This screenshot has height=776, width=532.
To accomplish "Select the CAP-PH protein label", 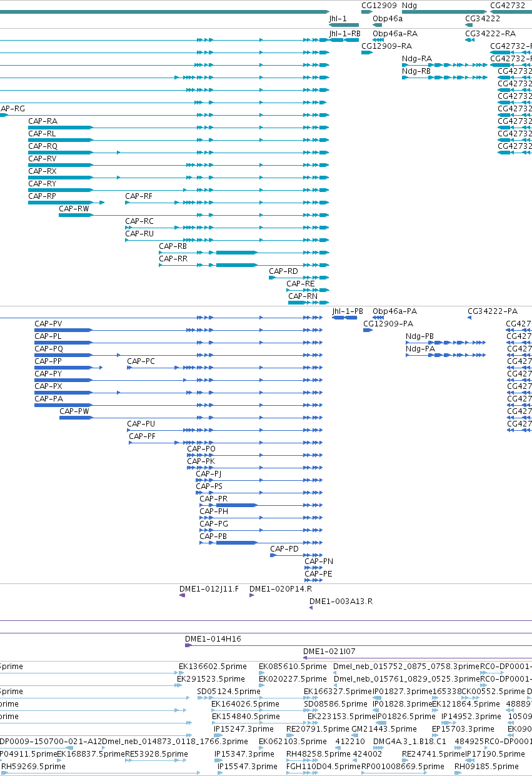I will (214, 511).
